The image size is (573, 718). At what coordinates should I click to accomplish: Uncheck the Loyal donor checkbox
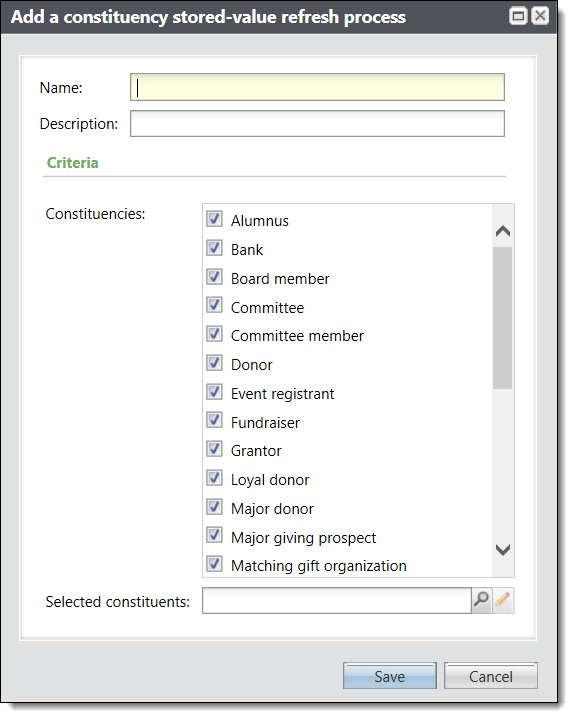pyautogui.click(x=214, y=478)
